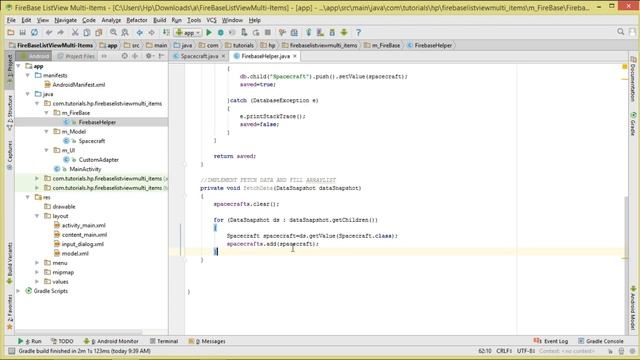Click the Forward navigation arrow icon

click(151, 32)
